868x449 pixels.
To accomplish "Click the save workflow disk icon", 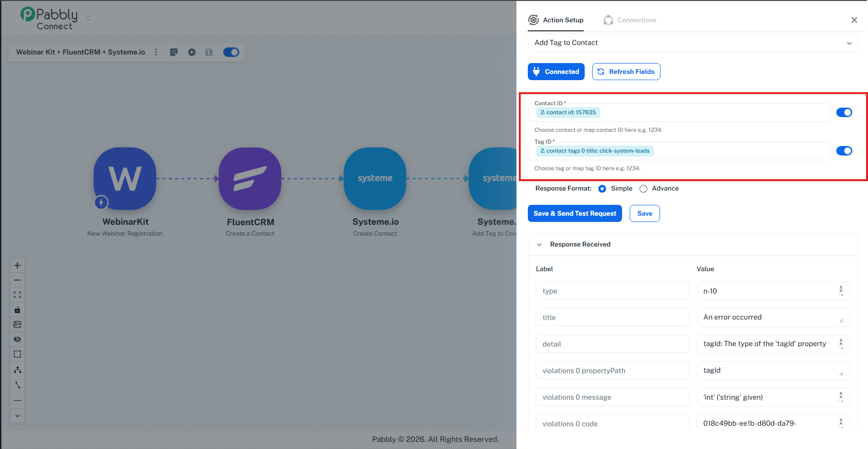I will coord(209,52).
